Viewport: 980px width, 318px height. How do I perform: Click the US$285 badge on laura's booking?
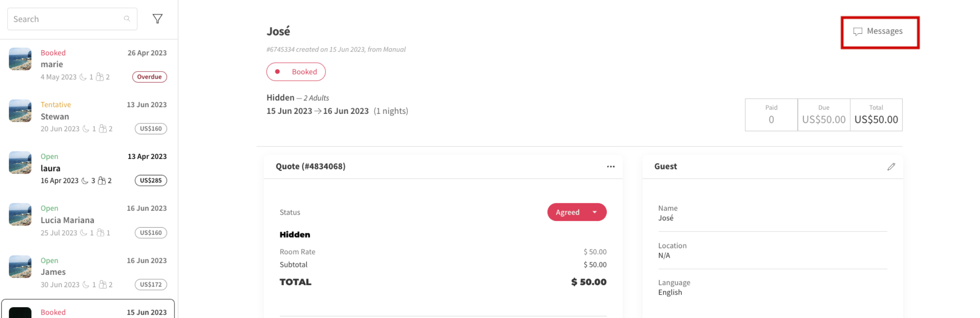(x=151, y=180)
